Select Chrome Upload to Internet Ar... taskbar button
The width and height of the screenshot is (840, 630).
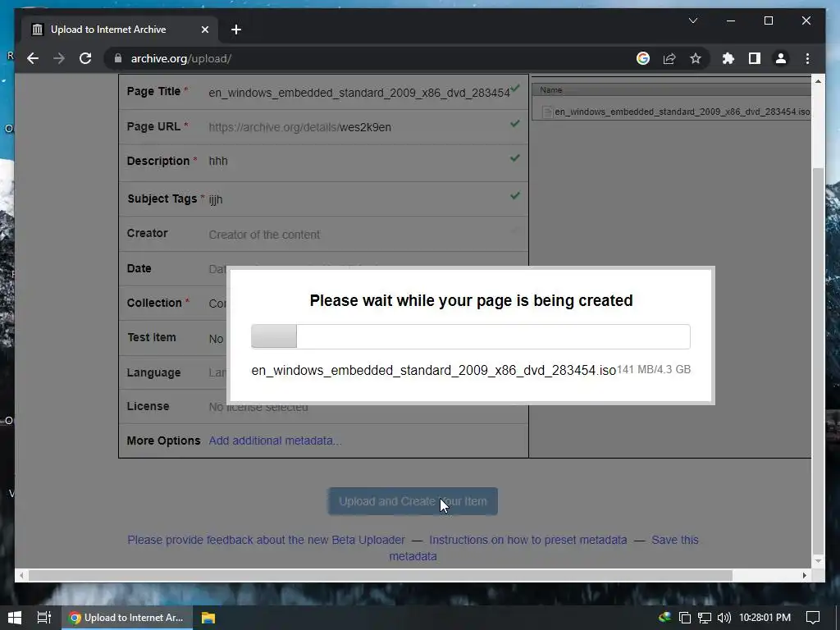point(127,617)
